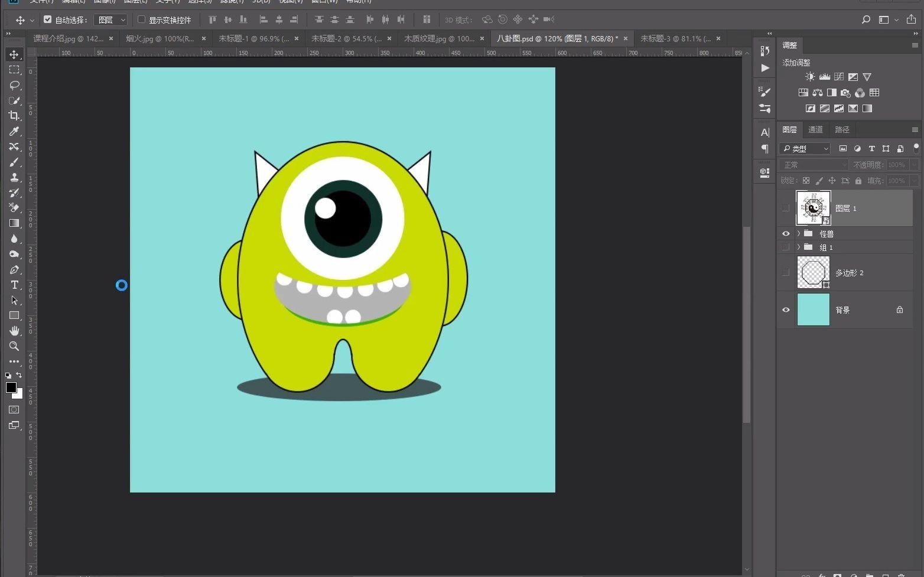Select the Horizontal Type tool

coord(14,285)
